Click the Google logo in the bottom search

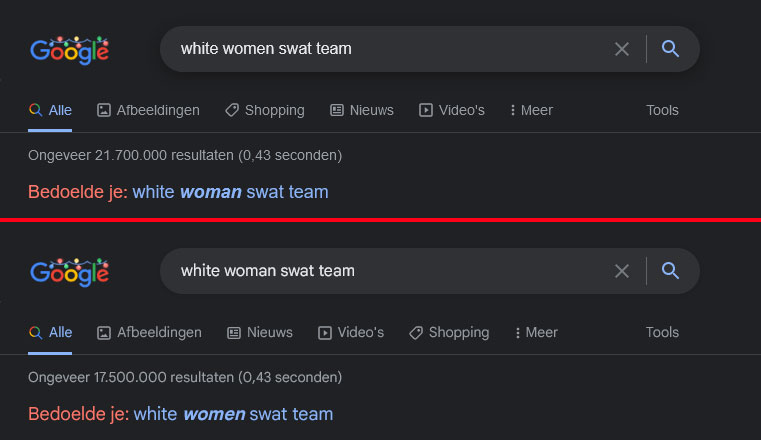[69, 272]
